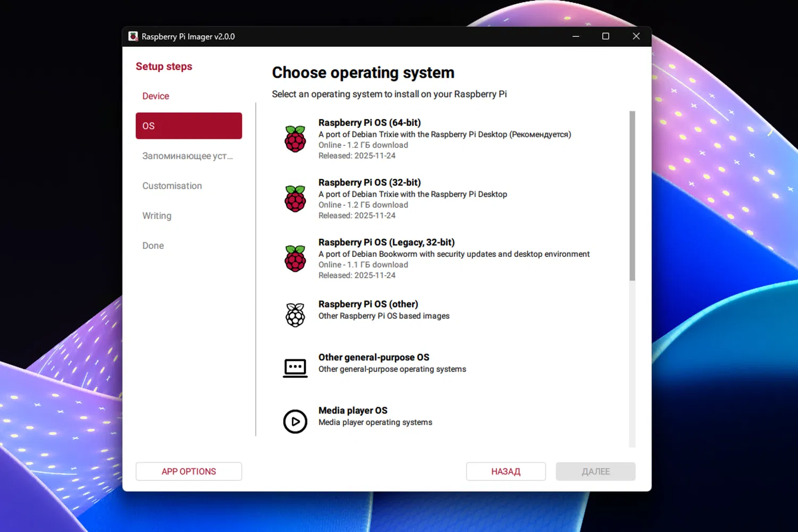Click "Media player operating systems" text

(x=376, y=422)
